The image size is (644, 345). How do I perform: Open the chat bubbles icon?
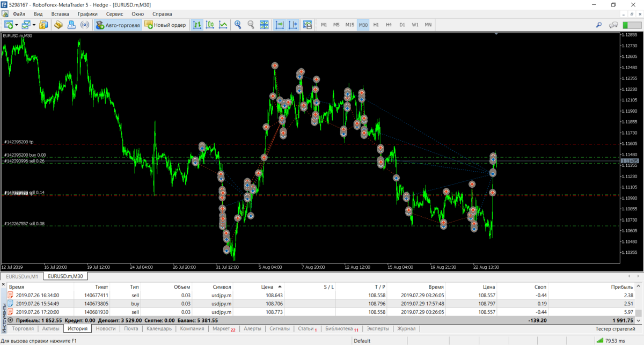(x=613, y=25)
